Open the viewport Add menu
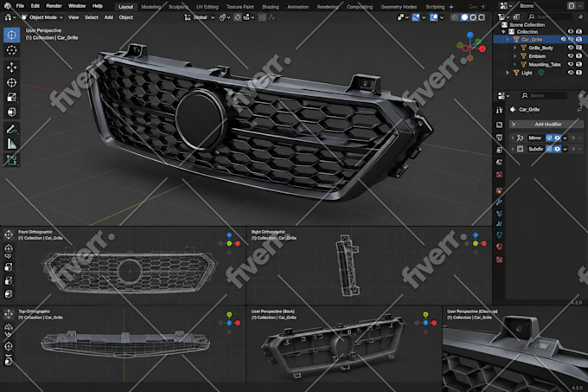Viewport: 588px width, 392px height. (x=109, y=17)
